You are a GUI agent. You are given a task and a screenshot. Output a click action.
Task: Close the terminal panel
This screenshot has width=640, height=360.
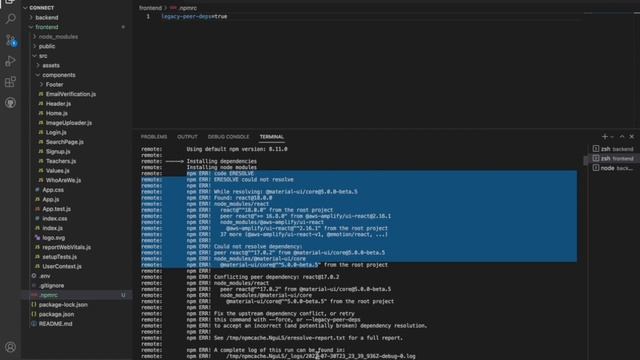pyautogui.click(x=631, y=137)
